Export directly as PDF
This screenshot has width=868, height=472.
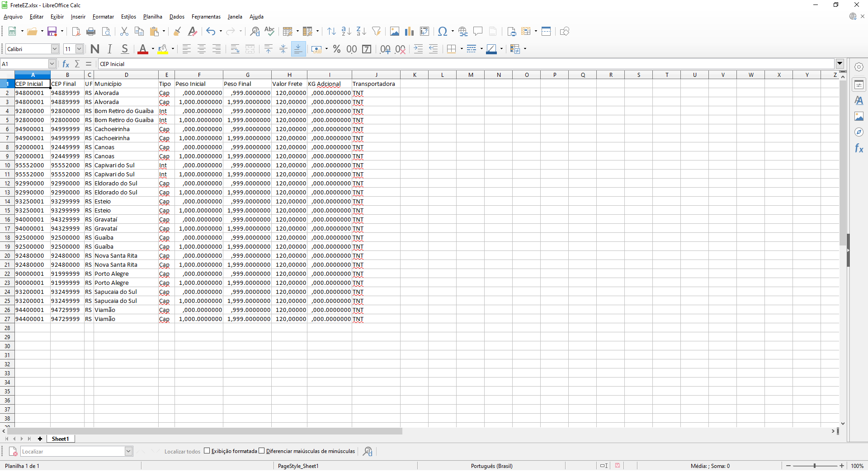tap(76, 31)
